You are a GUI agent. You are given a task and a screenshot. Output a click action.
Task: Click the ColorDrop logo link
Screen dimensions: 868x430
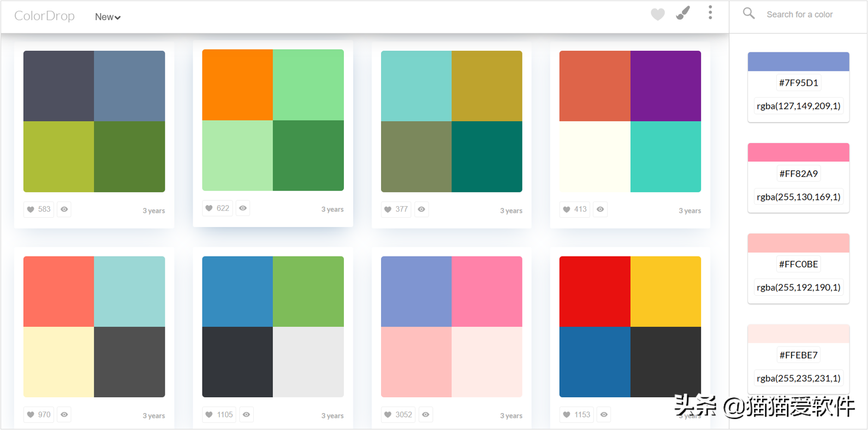[x=44, y=16]
